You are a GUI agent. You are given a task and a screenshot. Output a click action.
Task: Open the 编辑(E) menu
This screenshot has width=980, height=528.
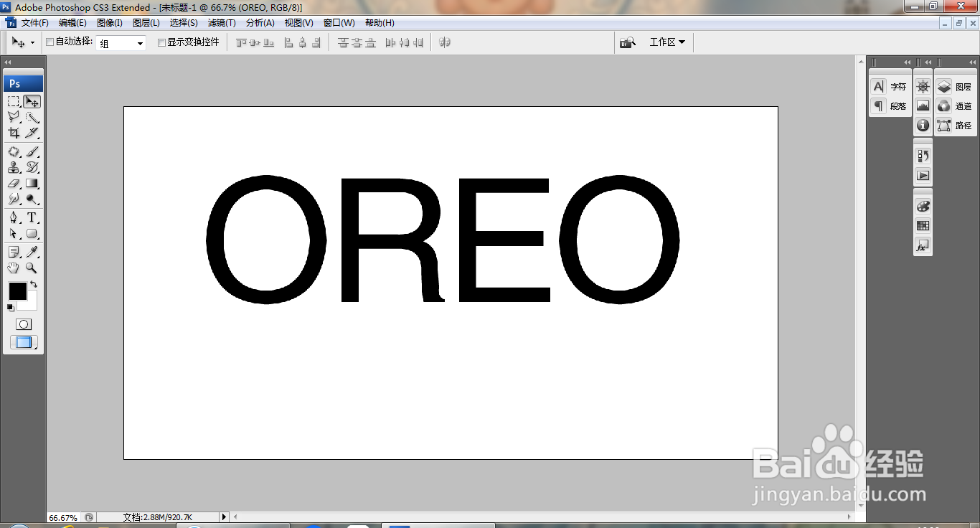72,23
